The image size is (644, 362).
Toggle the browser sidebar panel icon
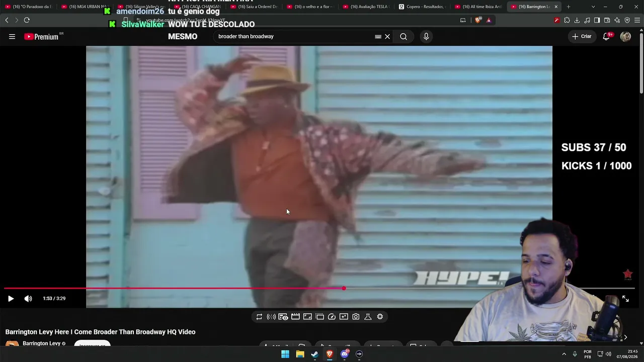[x=597, y=20]
